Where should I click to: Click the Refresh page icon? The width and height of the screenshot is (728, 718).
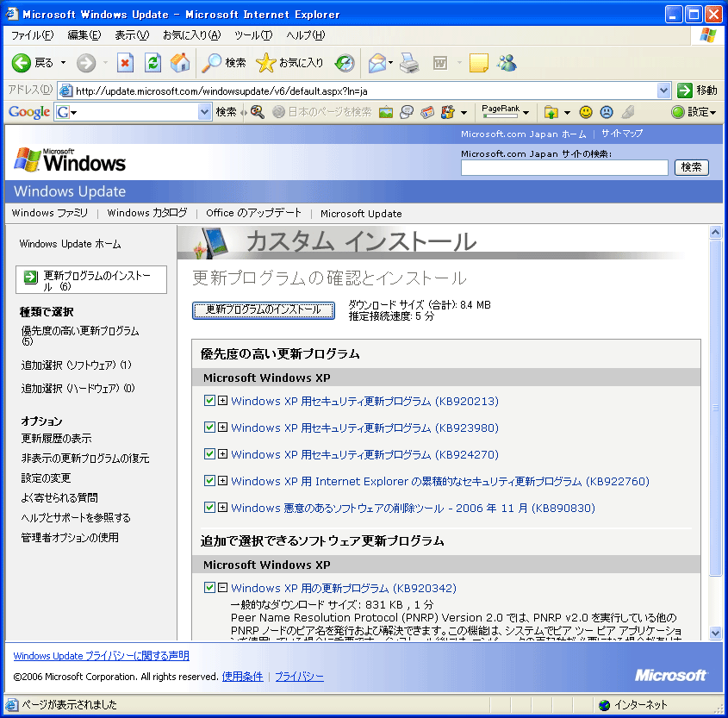(152, 63)
